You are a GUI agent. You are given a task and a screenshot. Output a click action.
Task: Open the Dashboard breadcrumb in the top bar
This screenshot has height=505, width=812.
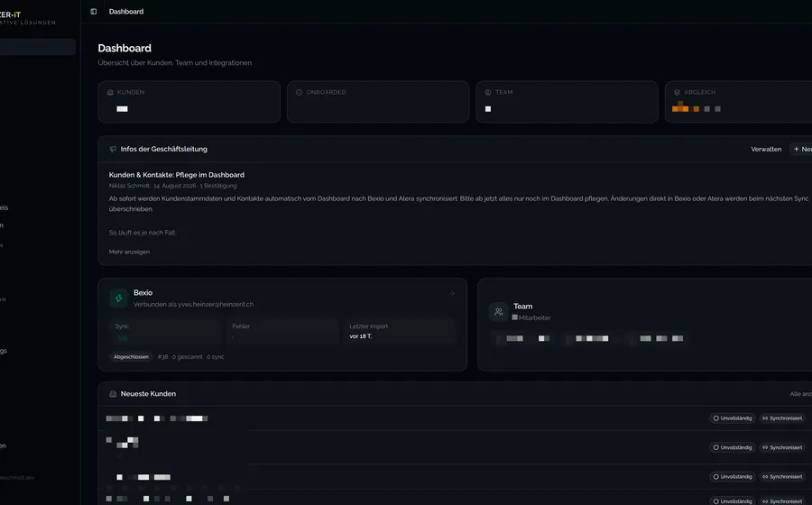(x=125, y=12)
